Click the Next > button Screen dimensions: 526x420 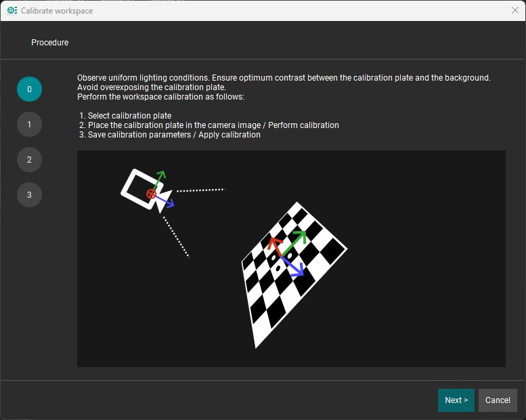[x=456, y=400]
